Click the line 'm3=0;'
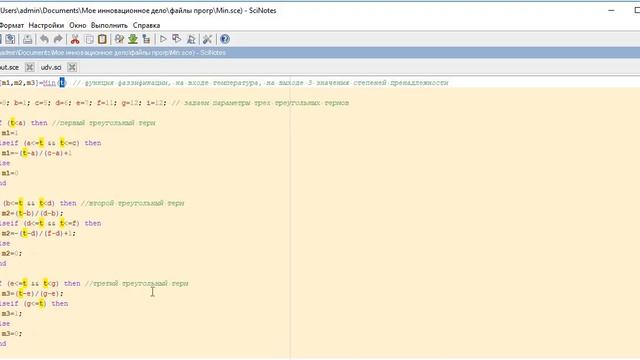This screenshot has height=360, width=640. [12, 333]
